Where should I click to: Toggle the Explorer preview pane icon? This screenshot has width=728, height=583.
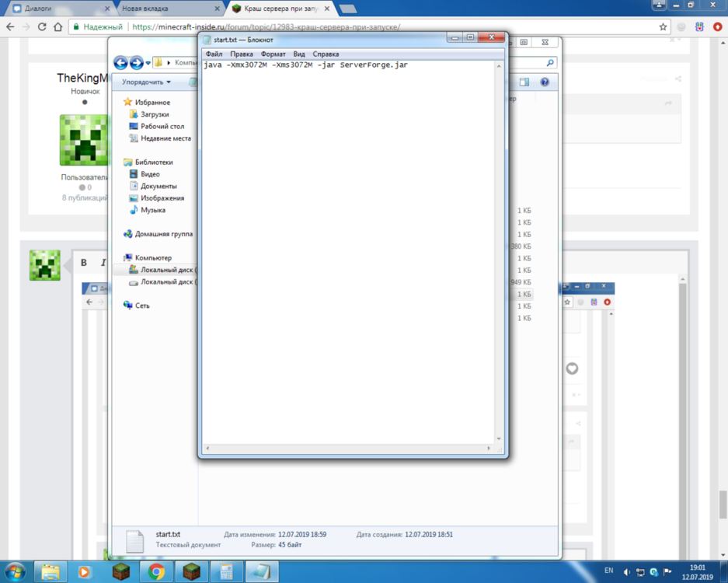(524, 82)
